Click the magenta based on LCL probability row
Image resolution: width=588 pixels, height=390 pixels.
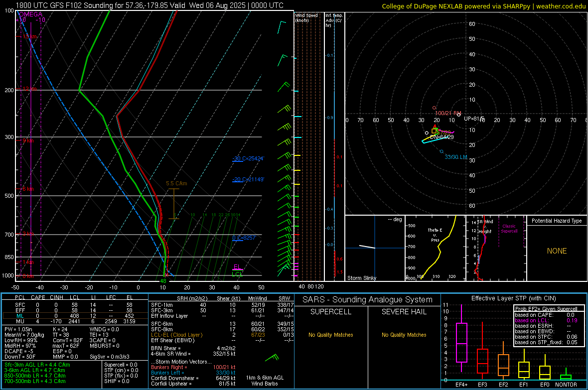click(x=546, y=320)
